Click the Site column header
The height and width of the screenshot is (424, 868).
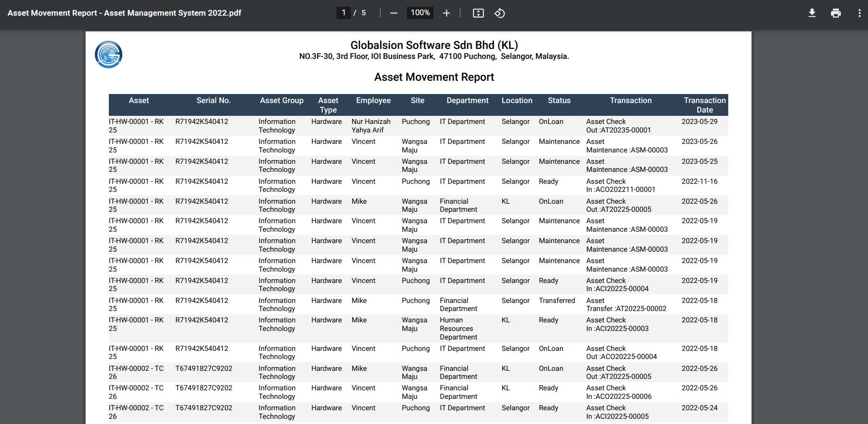click(417, 101)
